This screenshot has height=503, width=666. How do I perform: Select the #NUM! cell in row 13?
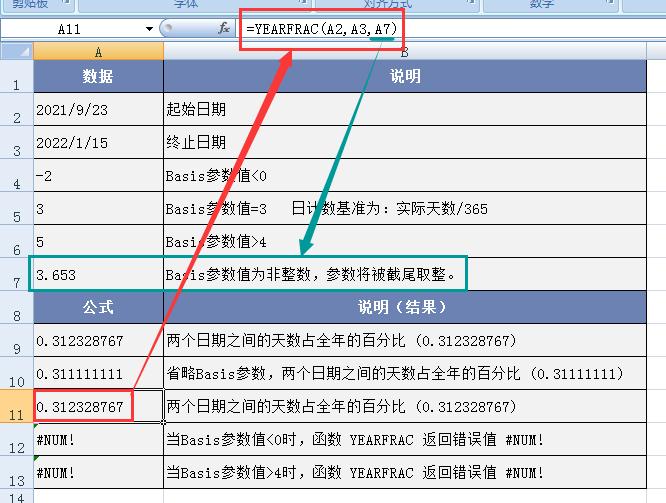(98, 472)
